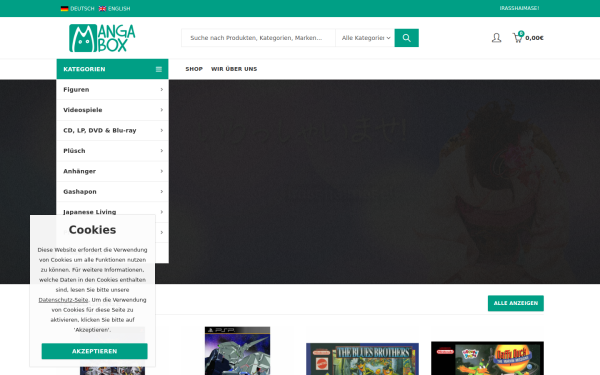Open the shopping cart icon
The width and height of the screenshot is (600, 375).
coord(518,38)
